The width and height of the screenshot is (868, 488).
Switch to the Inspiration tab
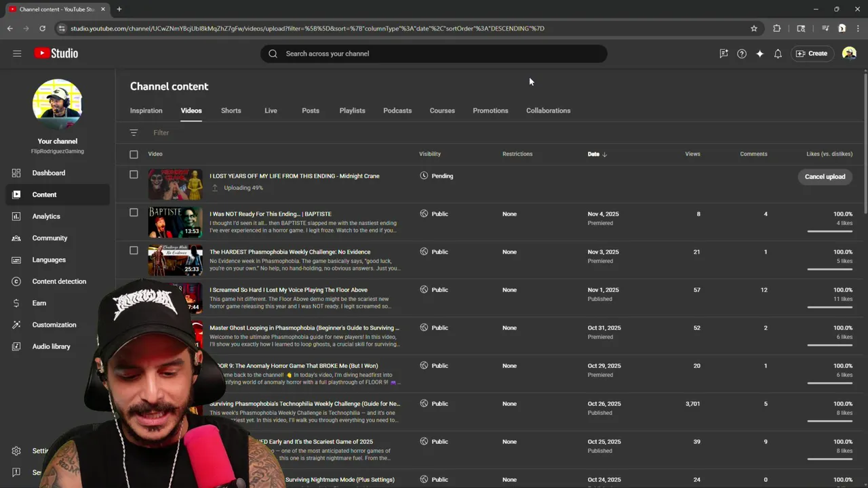(146, 110)
